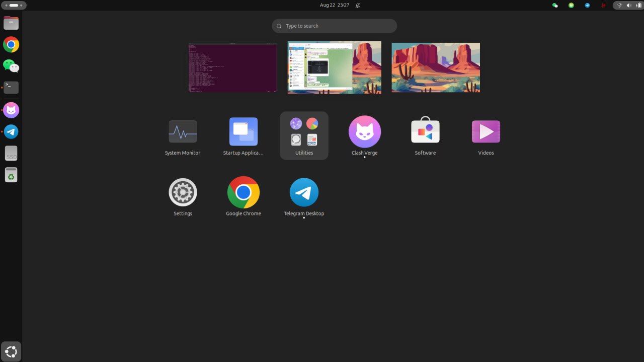The width and height of the screenshot is (644, 362).
Task: Click the Telegram tray icon in the top bar
Action: pyautogui.click(x=587, y=6)
